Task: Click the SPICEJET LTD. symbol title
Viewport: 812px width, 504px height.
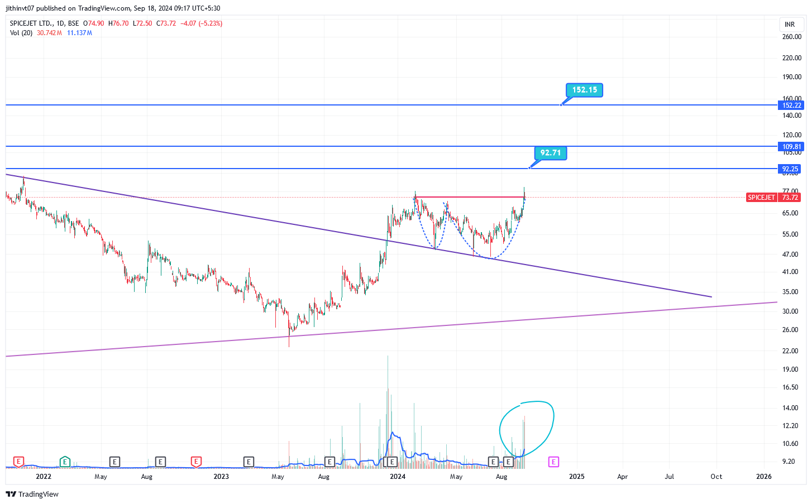Action: (32, 23)
